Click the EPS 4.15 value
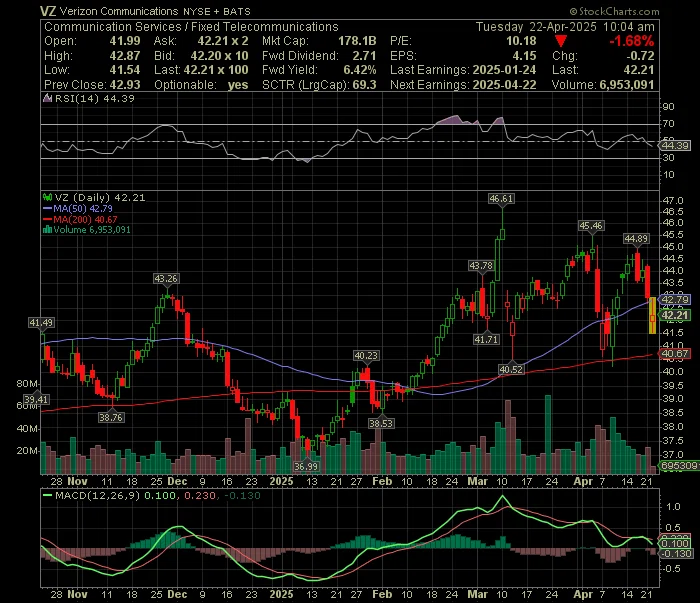The height and width of the screenshot is (603, 700). click(x=524, y=56)
